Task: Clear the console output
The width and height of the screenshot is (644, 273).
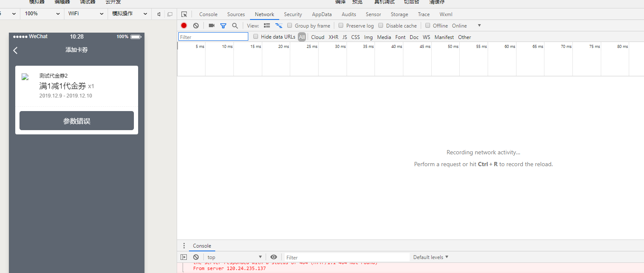Action: 196,257
